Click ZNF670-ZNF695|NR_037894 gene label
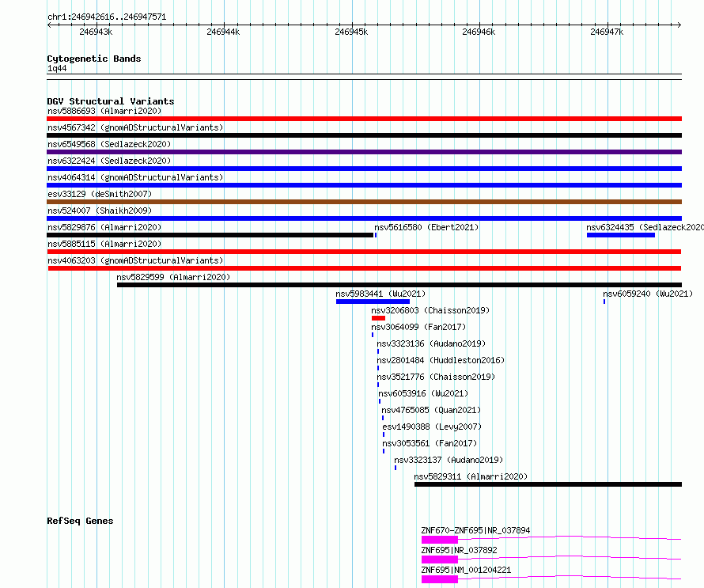Viewport: 704px width, 588px height. coord(475,530)
